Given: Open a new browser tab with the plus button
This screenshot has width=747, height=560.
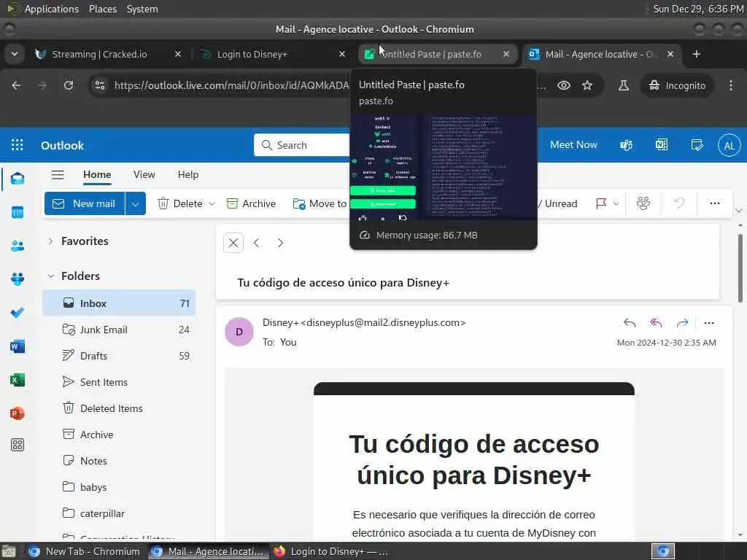Looking at the screenshot, I should (697, 54).
